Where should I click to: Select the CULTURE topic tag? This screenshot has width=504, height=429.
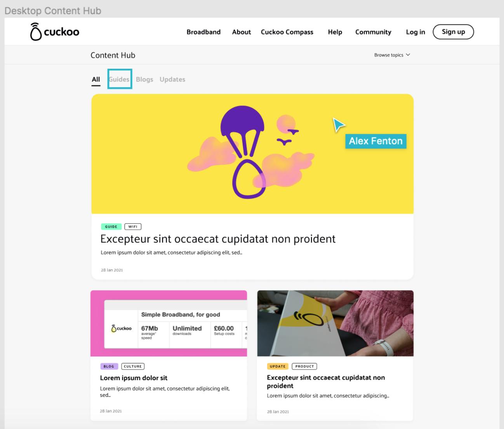pyautogui.click(x=133, y=366)
